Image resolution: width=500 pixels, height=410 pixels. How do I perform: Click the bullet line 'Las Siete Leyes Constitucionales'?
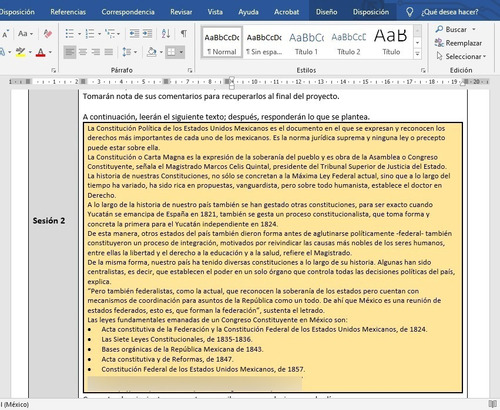click(177, 339)
